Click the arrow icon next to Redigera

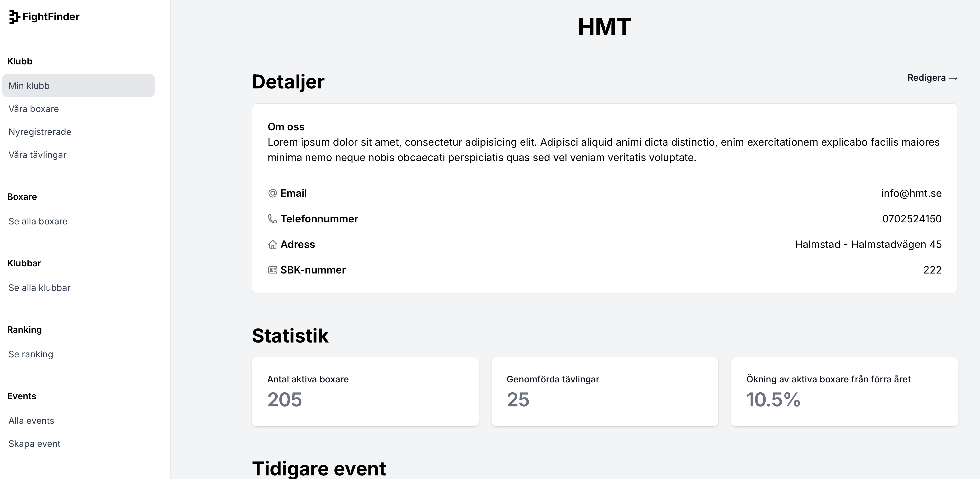coord(953,78)
